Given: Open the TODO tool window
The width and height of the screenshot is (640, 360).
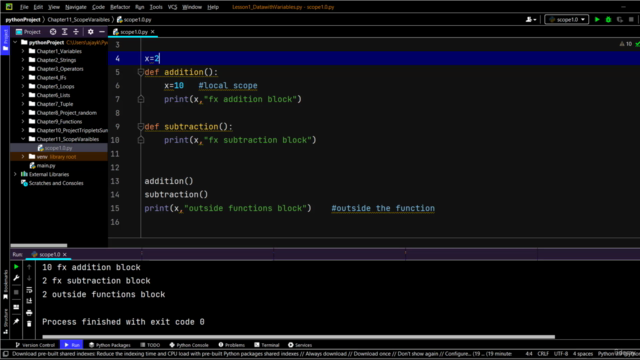Looking at the screenshot, I should click(x=150, y=345).
